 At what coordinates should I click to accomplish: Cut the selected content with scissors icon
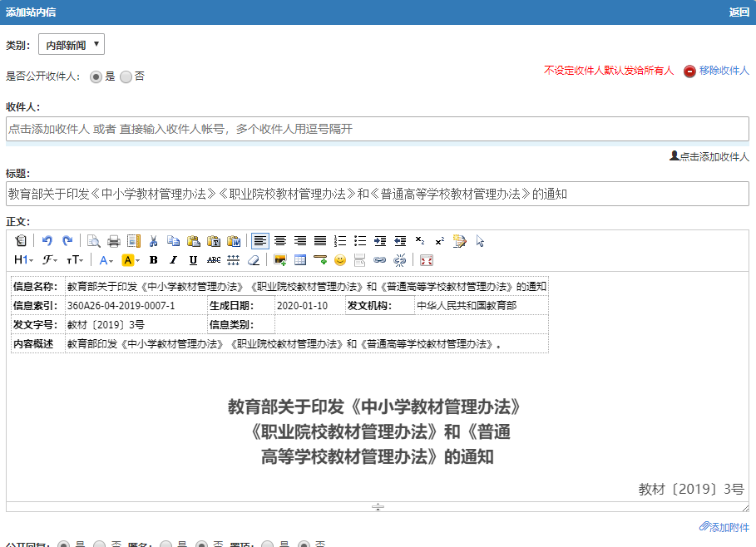153,240
